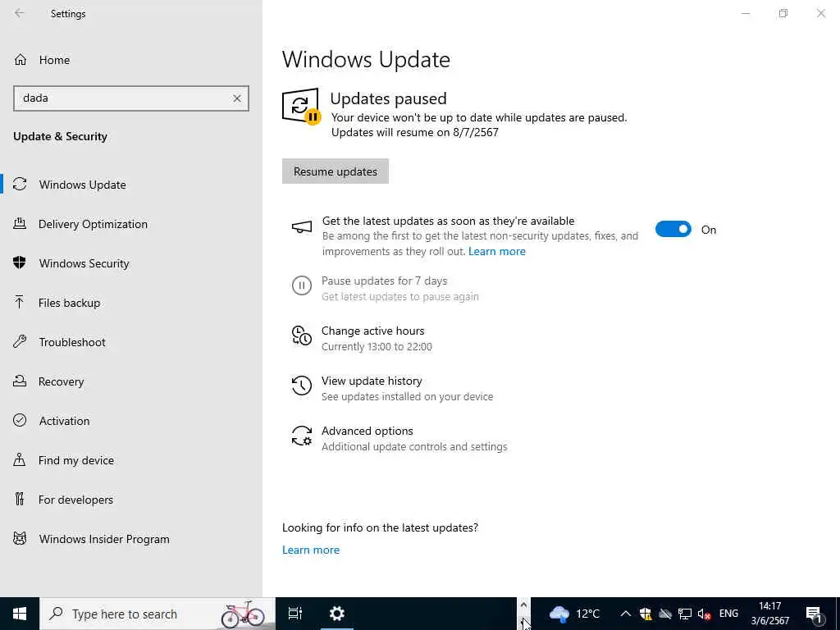840x630 pixels.
Task: Click the taskbar search box
Action: click(157, 614)
